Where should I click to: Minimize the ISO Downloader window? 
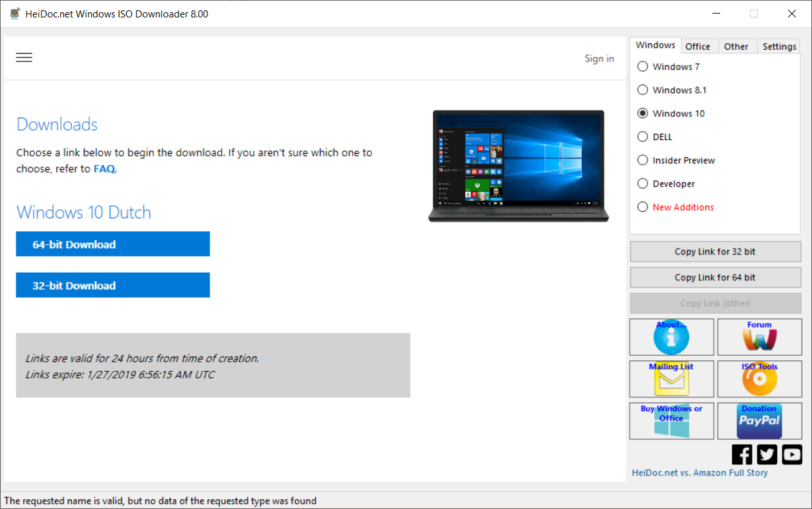click(x=716, y=14)
